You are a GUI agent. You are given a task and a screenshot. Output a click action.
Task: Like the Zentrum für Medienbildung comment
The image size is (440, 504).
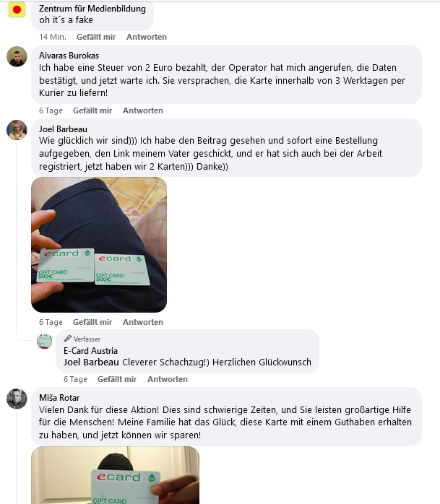pyautogui.click(x=96, y=37)
